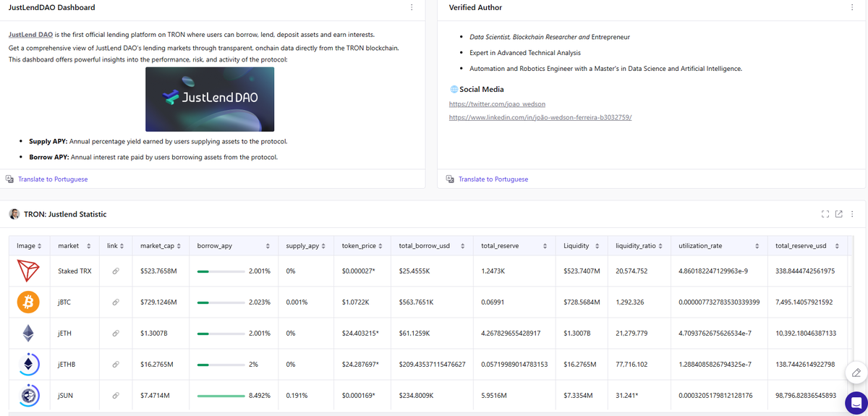
Task: Open the LinkedIn profile link
Action: point(540,117)
